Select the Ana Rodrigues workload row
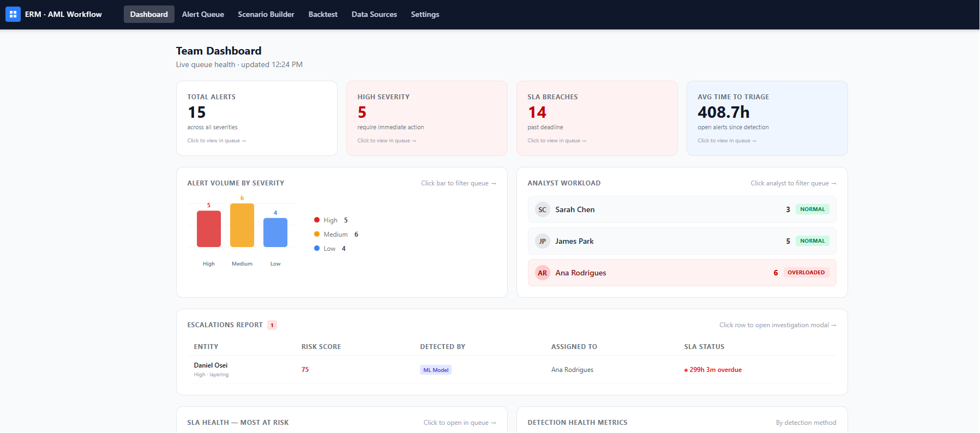This screenshot has height=433, width=980. pos(682,273)
